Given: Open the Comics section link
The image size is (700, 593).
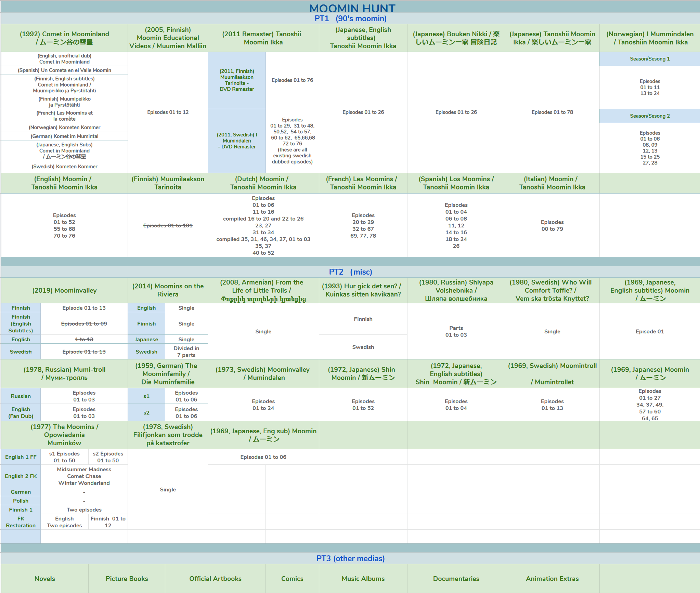Looking at the screenshot, I should pyautogui.click(x=292, y=579).
